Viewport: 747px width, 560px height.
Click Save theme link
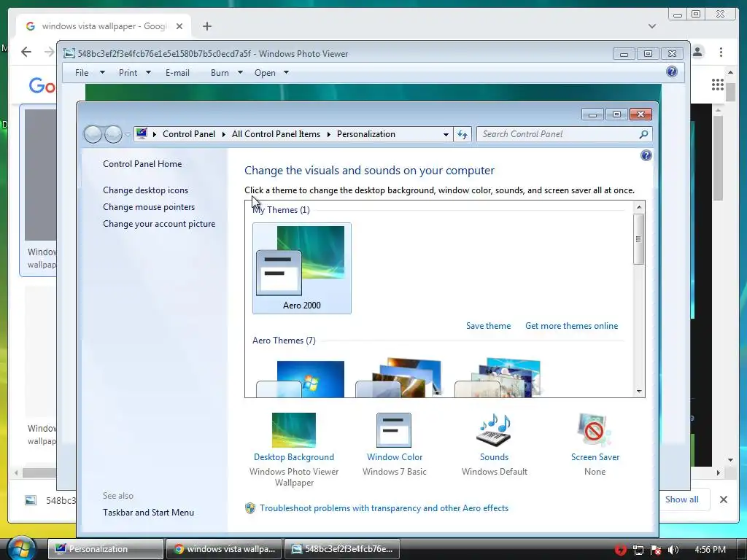tap(488, 326)
